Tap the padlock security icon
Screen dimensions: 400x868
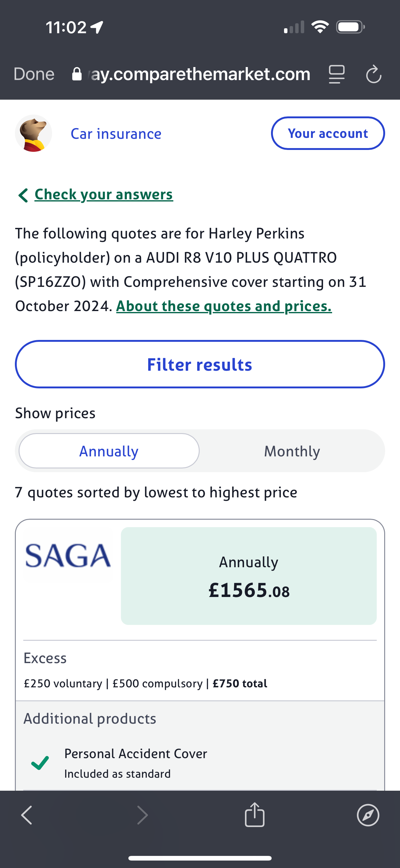(77, 74)
